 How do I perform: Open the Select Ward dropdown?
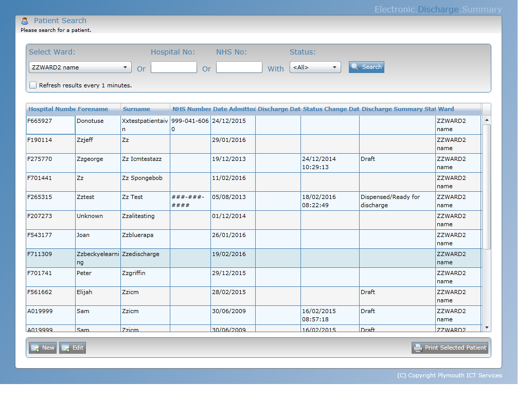click(80, 67)
